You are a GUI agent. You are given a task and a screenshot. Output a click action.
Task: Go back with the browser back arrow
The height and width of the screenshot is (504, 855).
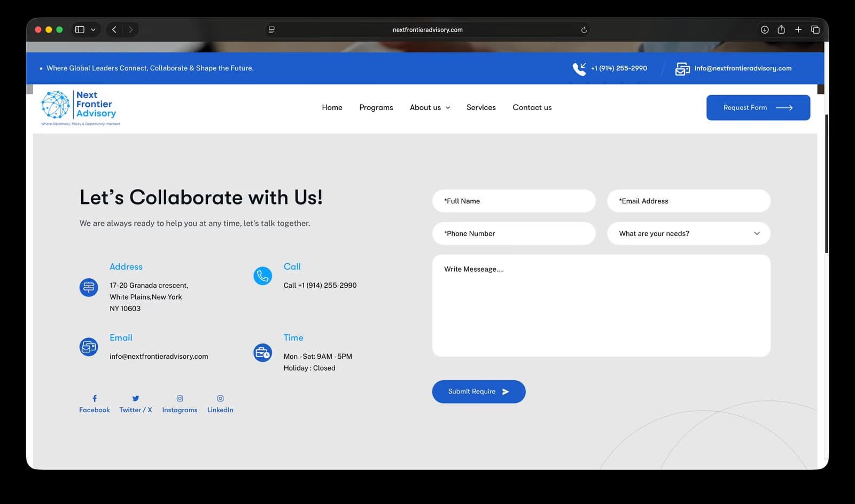(x=114, y=30)
